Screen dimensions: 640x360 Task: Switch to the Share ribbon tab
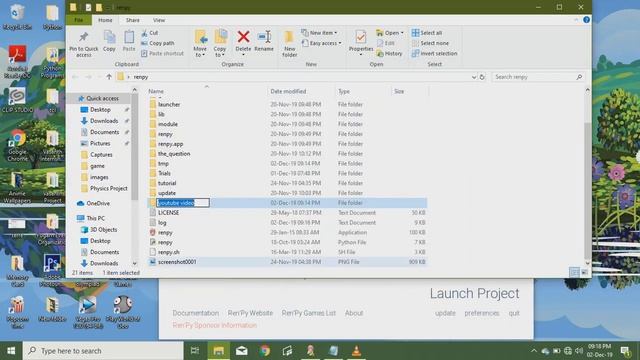133,20
